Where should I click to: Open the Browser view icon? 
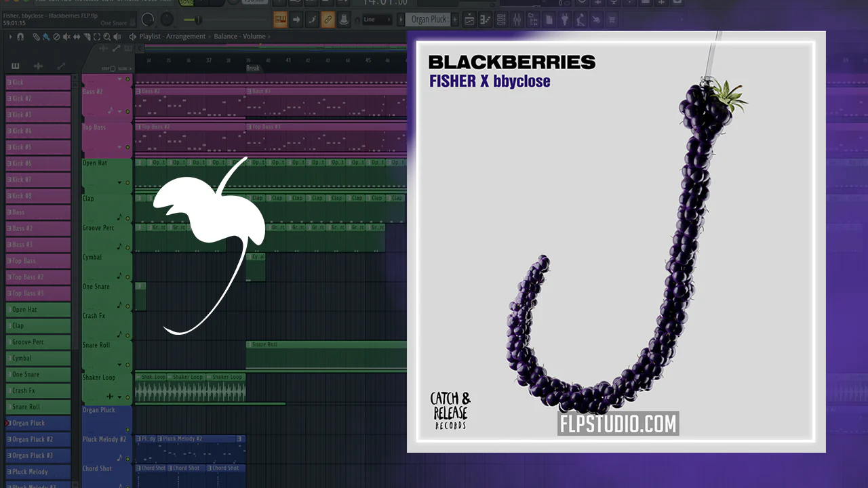click(534, 20)
